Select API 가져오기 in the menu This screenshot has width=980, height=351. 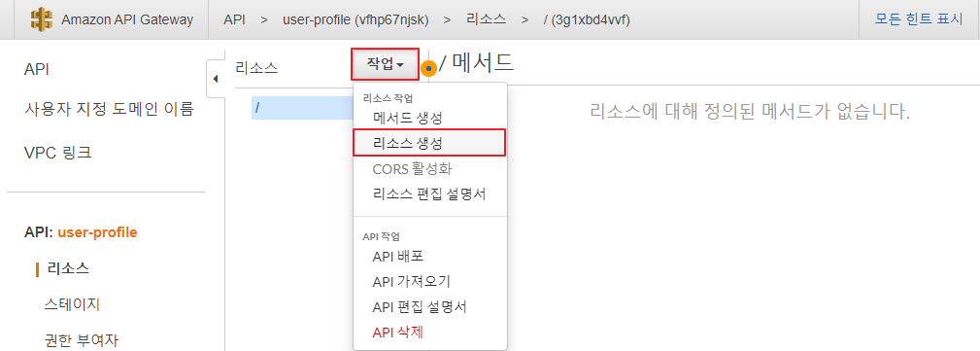coord(411,282)
